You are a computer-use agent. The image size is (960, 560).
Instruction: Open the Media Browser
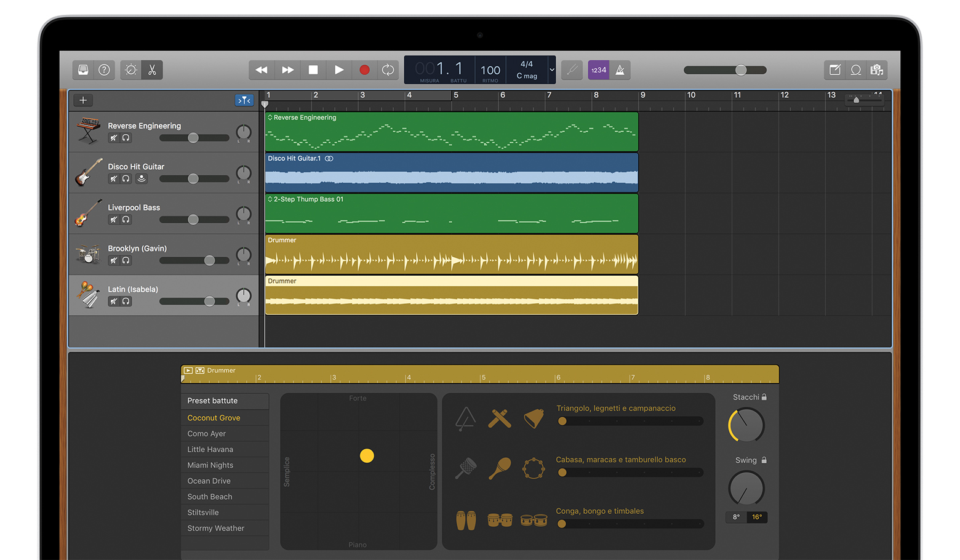(x=877, y=70)
